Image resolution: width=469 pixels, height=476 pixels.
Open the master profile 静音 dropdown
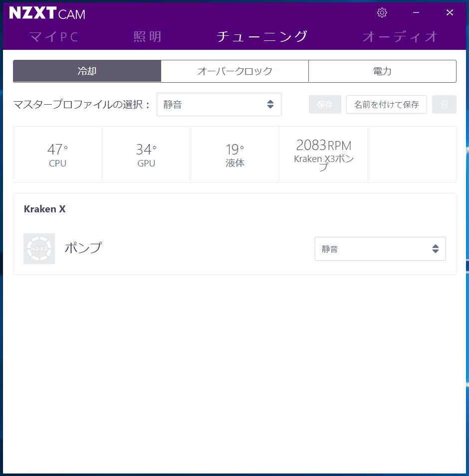[x=219, y=105]
